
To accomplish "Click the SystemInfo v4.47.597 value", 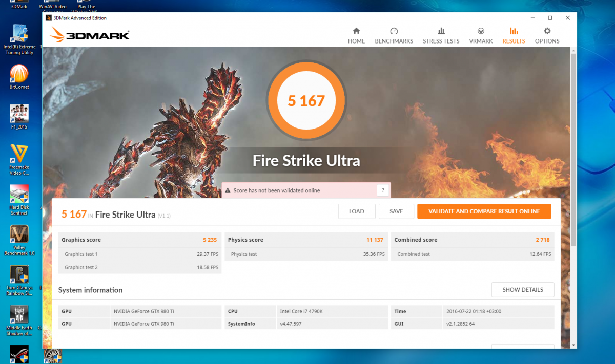I will click(290, 324).
